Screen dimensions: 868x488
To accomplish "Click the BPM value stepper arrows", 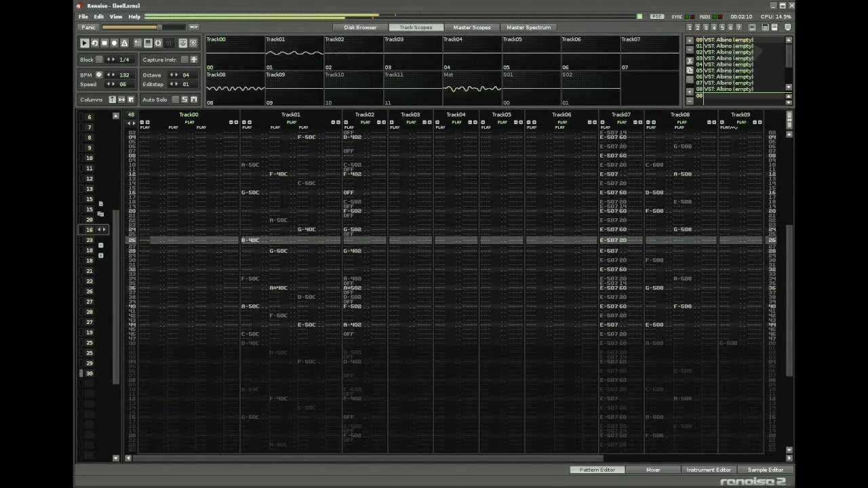I will (x=111, y=75).
